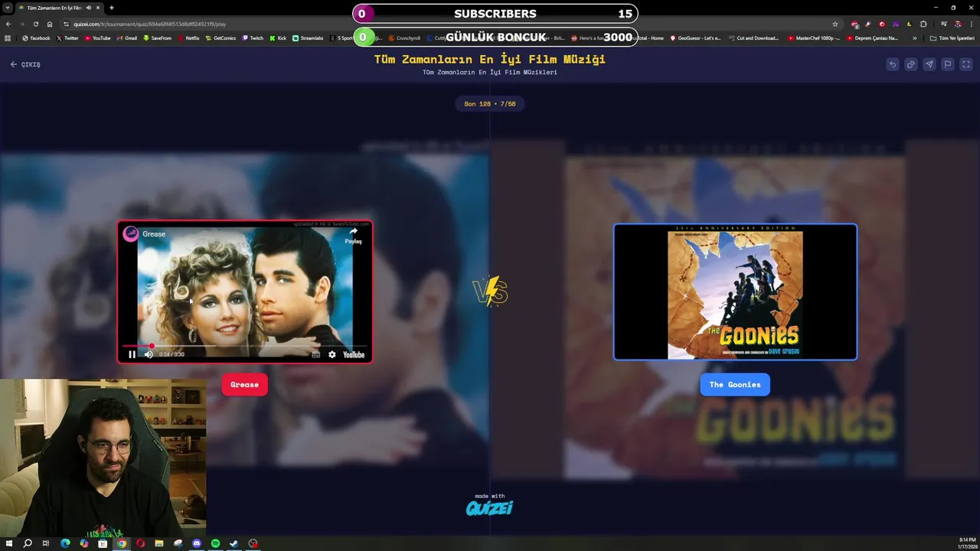
Task: Go back in browser history
Action: [8, 24]
